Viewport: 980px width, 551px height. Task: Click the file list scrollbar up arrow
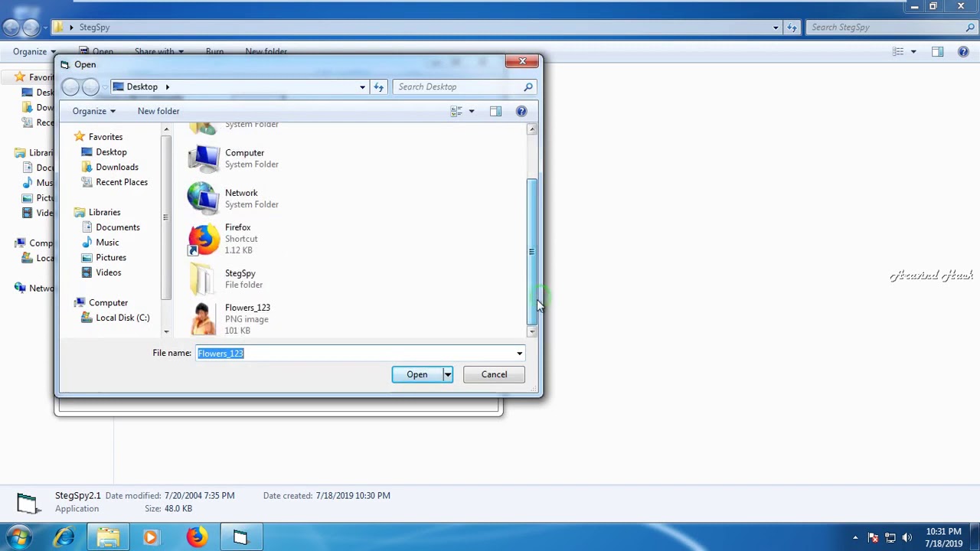(x=532, y=129)
